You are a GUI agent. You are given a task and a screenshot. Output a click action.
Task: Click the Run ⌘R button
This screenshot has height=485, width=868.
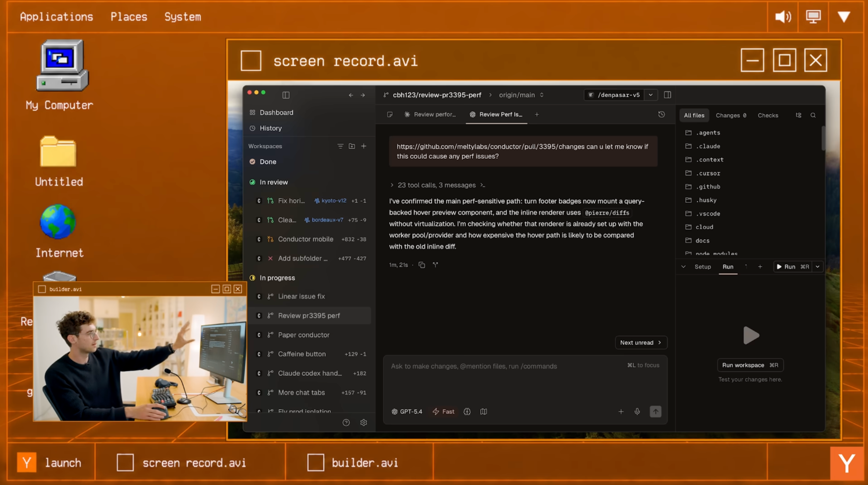coord(793,267)
